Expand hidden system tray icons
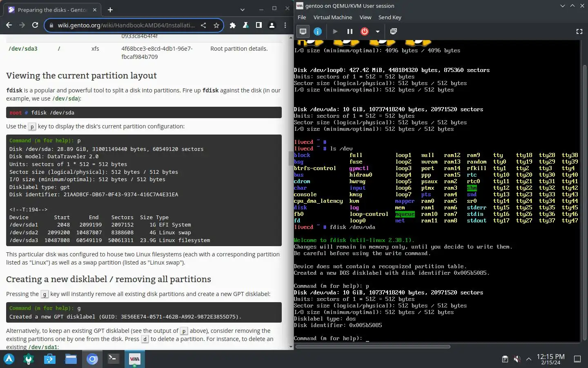The width and height of the screenshot is (588, 368). click(x=529, y=359)
